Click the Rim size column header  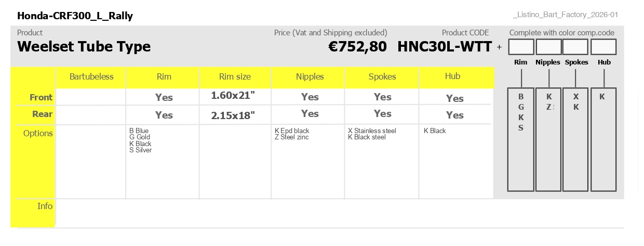(x=235, y=76)
